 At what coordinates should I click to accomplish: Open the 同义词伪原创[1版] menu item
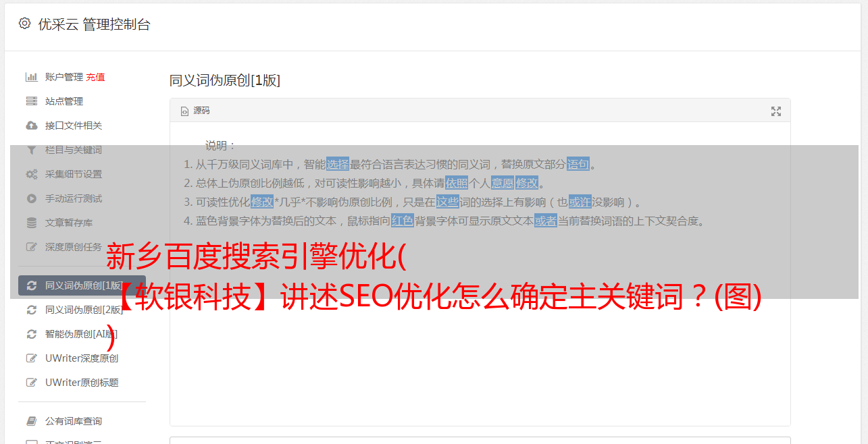point(82,285)
